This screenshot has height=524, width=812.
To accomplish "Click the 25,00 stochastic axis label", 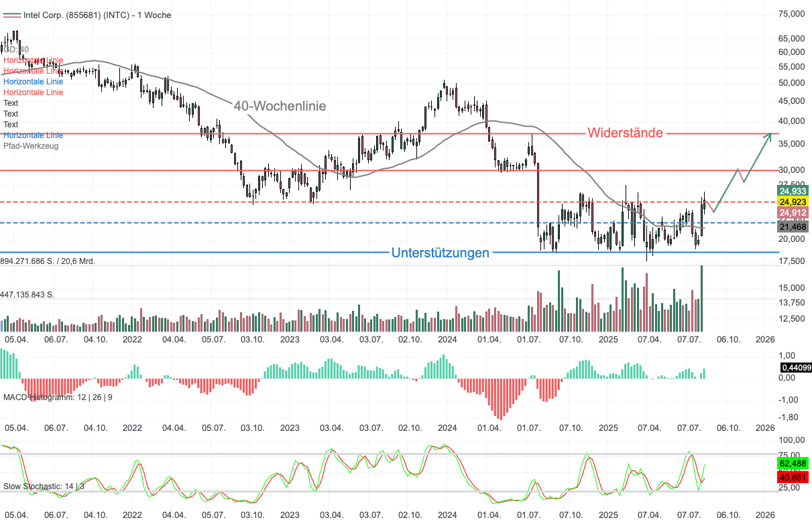I will point(788,487).
